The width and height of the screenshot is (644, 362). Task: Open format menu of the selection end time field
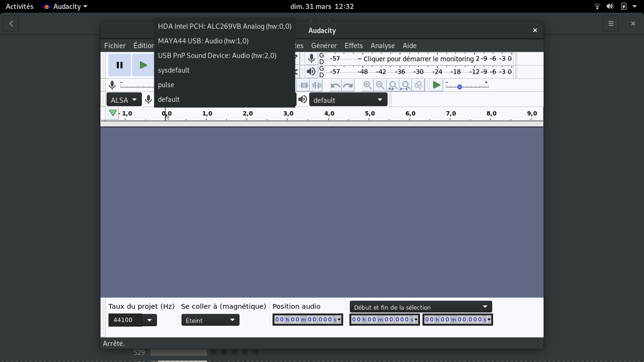[x=489, y=320]
